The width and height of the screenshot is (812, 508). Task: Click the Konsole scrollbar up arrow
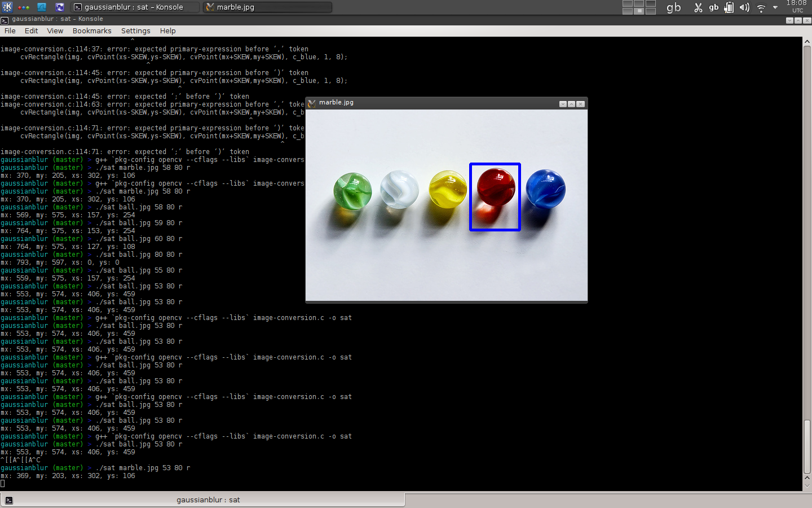(x=807, y=42)
